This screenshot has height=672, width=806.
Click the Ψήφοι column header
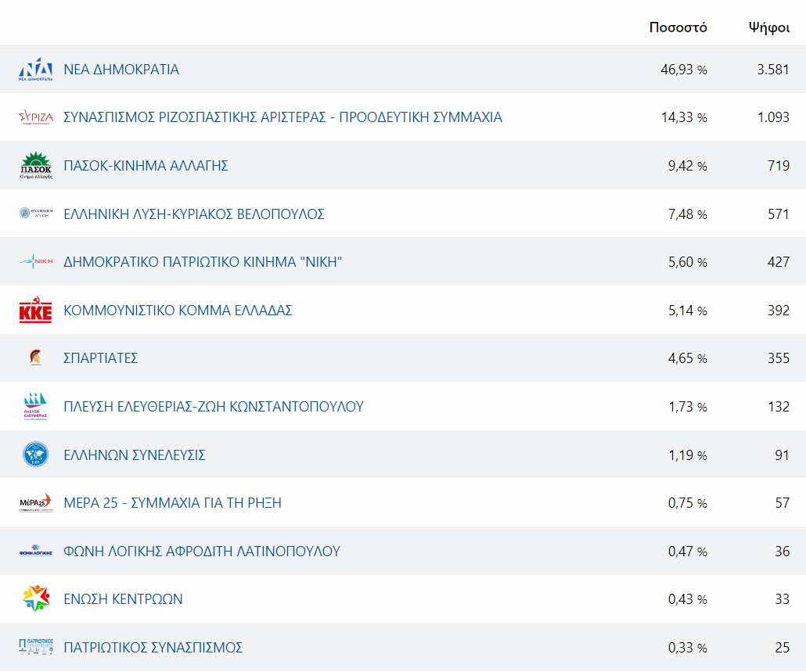click(x=769, y=27)
